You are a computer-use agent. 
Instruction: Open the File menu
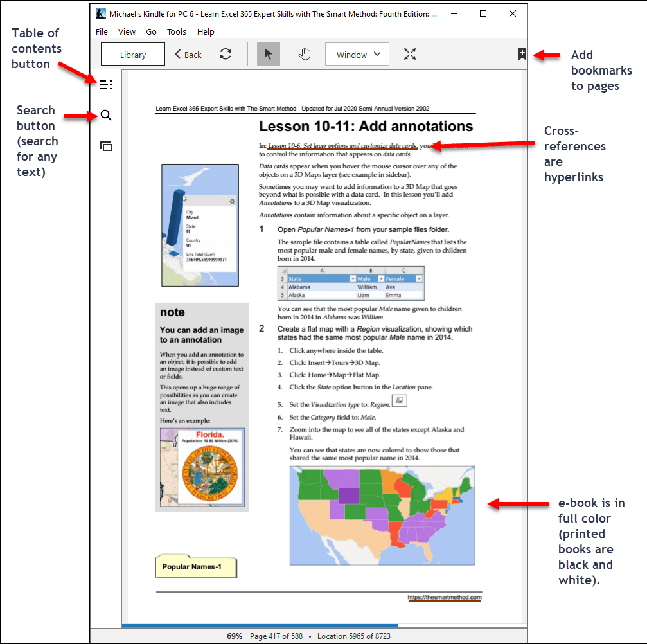[102, 31]
